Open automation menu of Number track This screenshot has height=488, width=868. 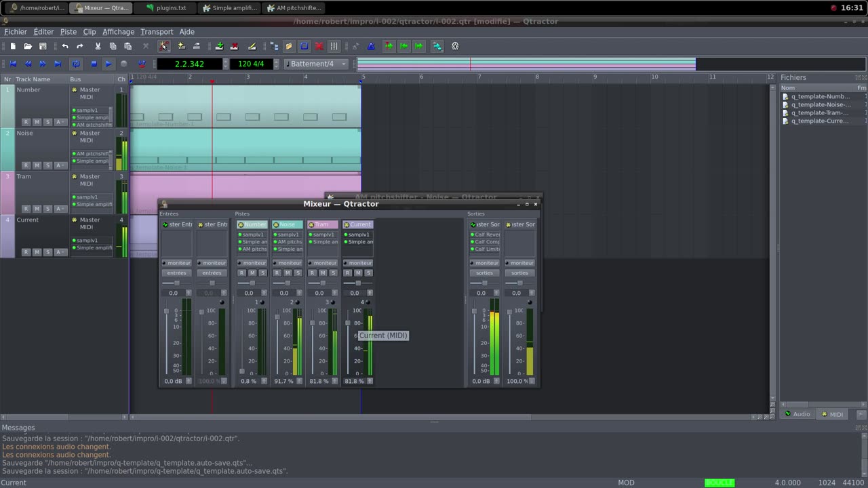coord(60,122)
